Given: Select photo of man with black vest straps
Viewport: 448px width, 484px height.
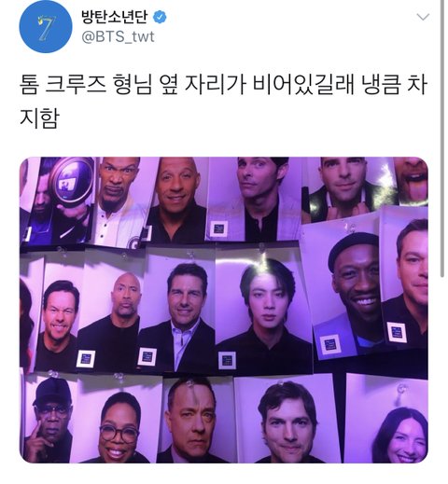Looking at the screenshot, I should [x=348, y=188].
